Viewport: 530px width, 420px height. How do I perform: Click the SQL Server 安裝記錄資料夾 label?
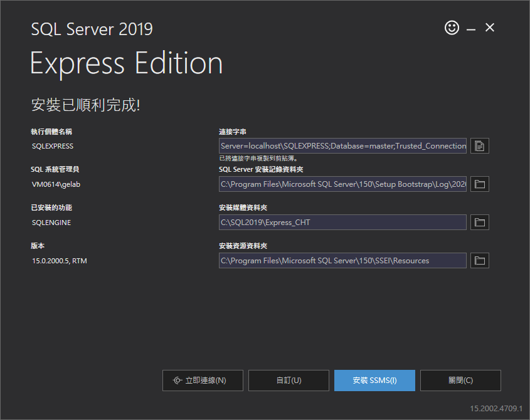coord(261,170)
